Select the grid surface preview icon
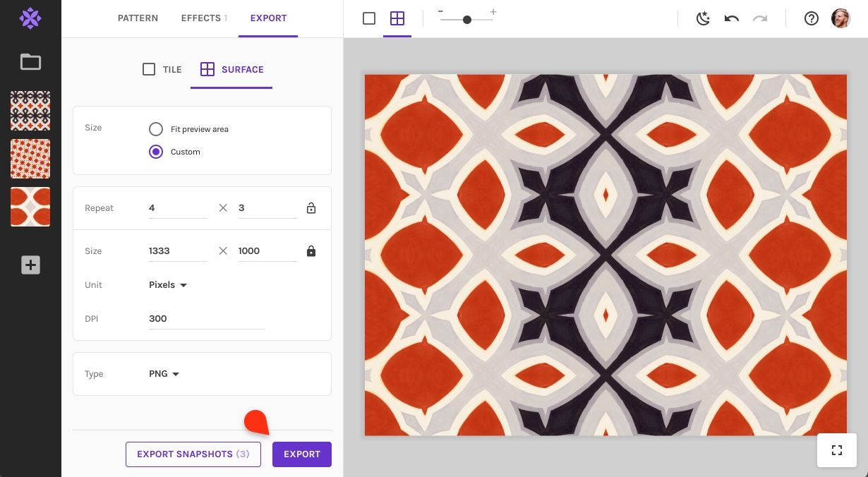The height and width of the screenshot is (477, 868). pos(397,18)
